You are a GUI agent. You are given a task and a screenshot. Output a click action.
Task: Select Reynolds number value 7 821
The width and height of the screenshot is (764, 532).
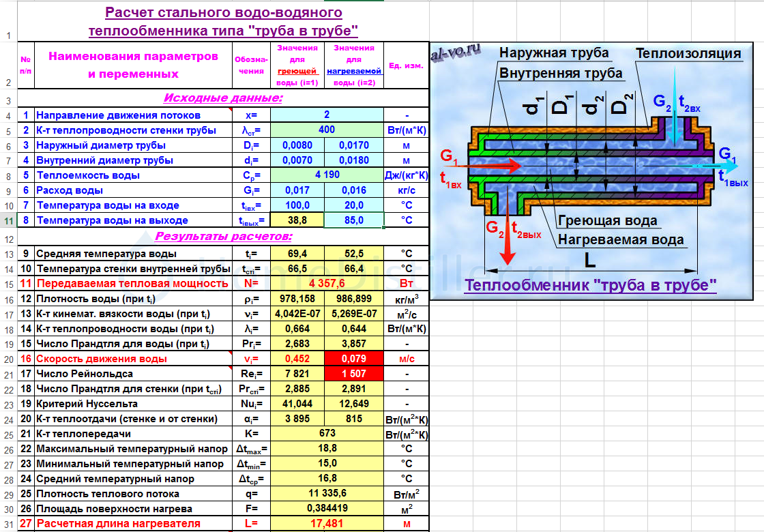(x=297, y=374)
